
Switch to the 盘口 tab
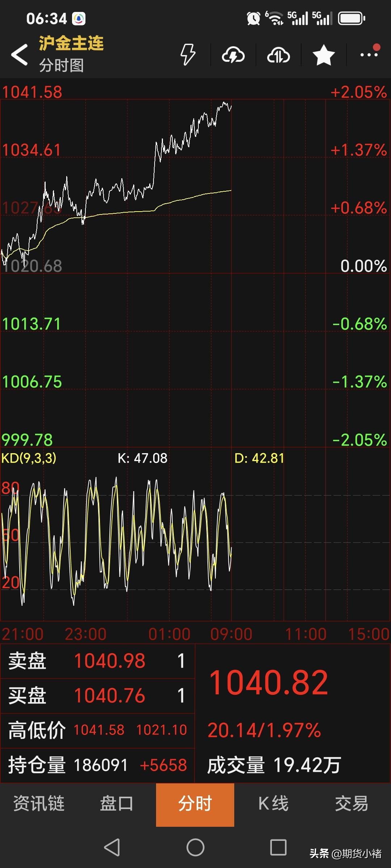tap(117, 804)
